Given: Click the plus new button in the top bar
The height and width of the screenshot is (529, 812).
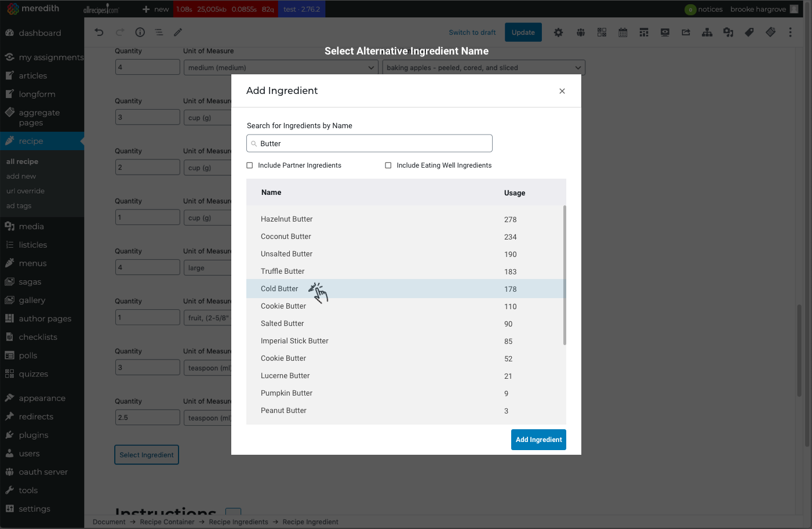Looking at the screenshot, I should coord(156,9).
